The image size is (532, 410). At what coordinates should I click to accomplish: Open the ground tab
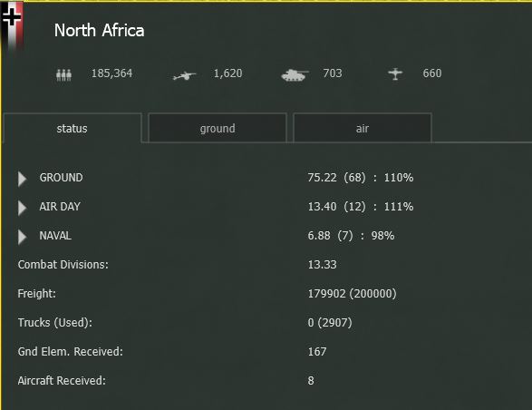click(218, 129)
